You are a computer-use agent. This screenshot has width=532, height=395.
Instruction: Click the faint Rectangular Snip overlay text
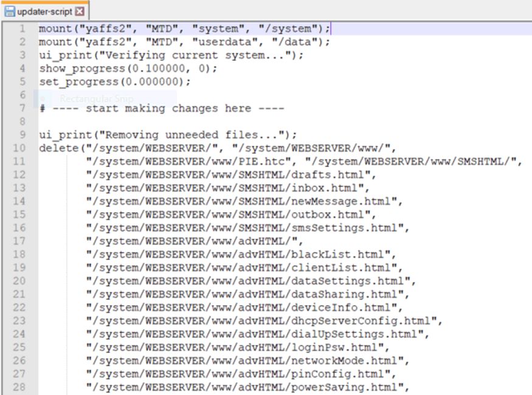(x=96, y=98)
